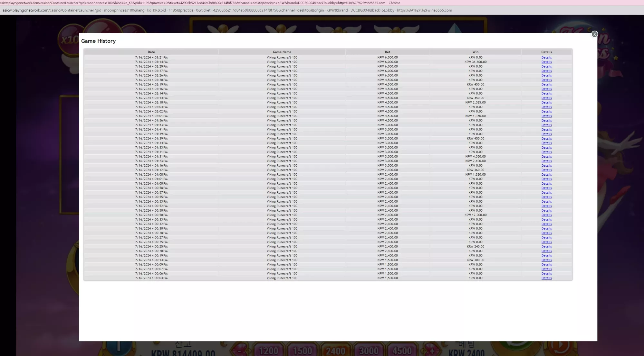Image resolution: width=644 pixels, height=356 pixels.
Task: Click the Bet column header
Action: pos(388,52)
